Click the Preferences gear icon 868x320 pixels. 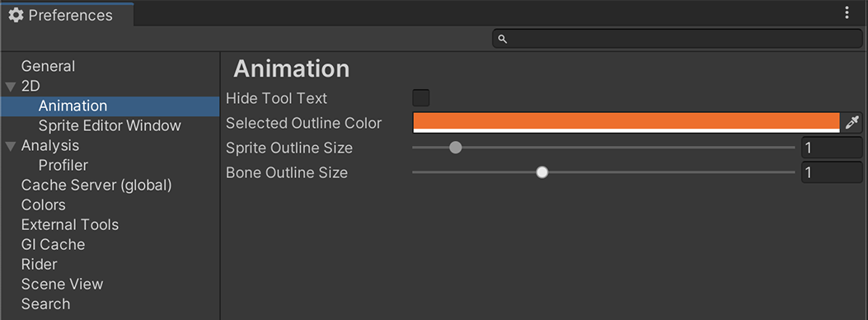tap(16, 15)
